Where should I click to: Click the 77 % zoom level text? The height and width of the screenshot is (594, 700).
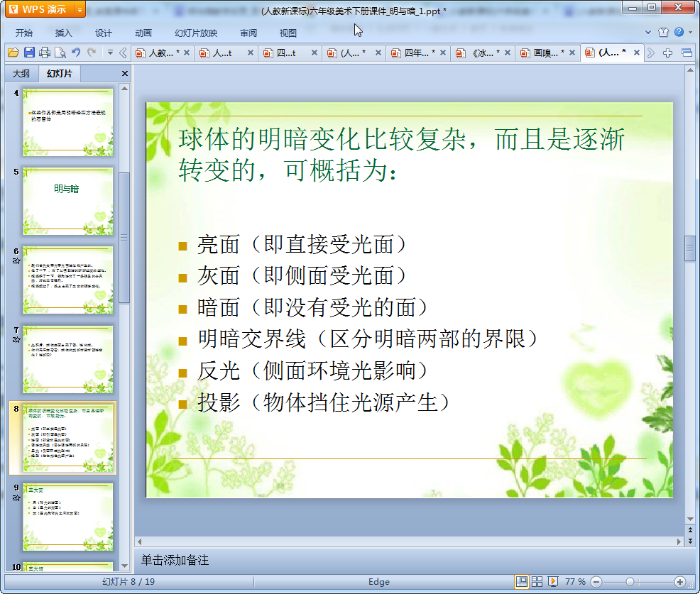(575, 581)
